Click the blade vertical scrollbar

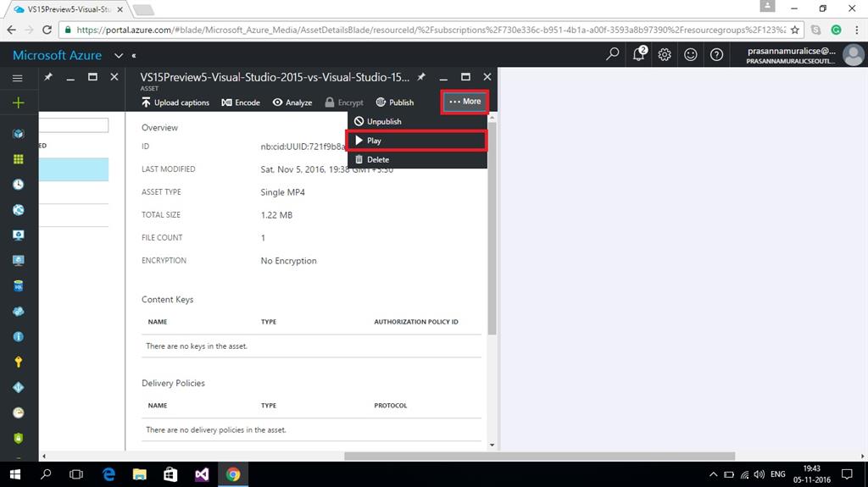492,228
